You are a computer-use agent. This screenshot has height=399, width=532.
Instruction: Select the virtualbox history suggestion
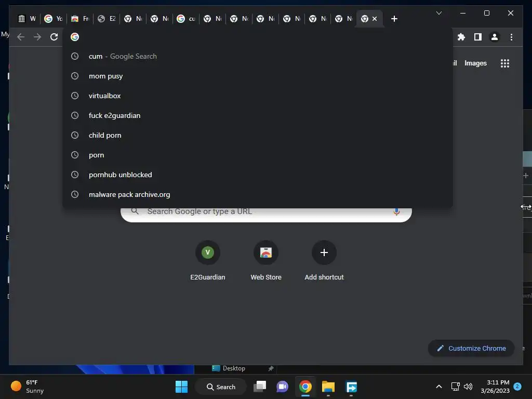[x=258, y=96]
